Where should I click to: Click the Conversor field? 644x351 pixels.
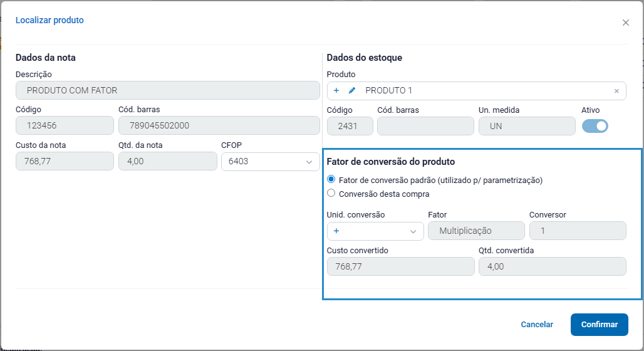577,231
